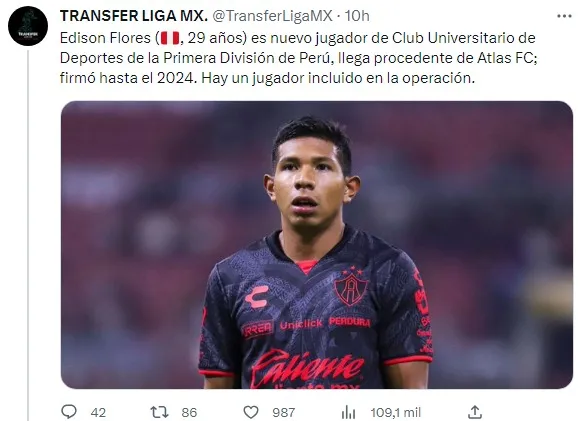Image resolution: width=584 pixels, height=421 pixels.
Task: Open the view analytics bar chart icon
Action: [348, 412]
